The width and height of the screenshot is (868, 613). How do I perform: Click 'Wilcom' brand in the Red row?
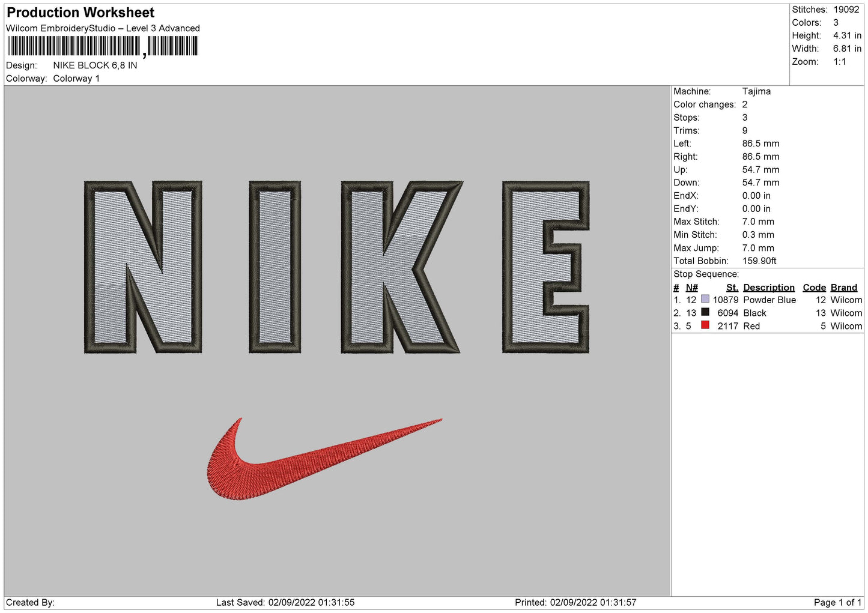846,326
